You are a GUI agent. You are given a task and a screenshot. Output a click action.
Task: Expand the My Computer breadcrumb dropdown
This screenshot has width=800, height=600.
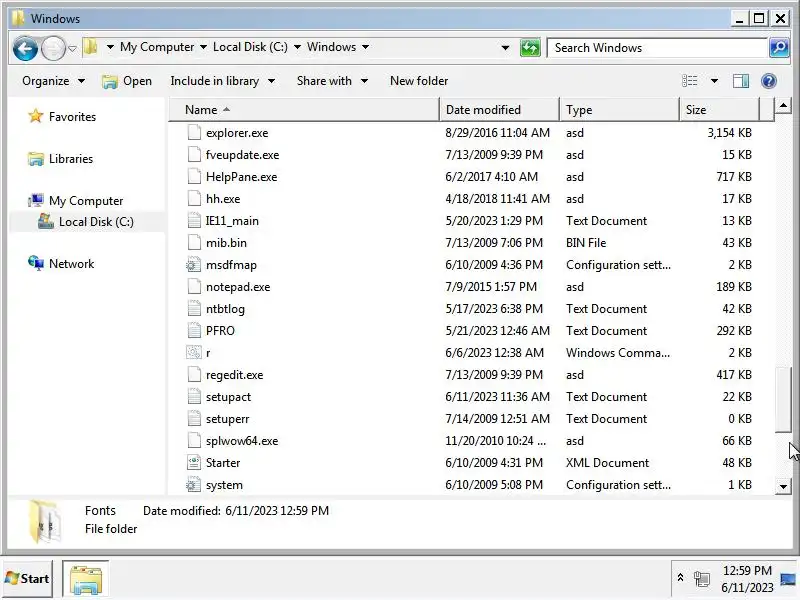pyautogui.click(x=203, y=47)
